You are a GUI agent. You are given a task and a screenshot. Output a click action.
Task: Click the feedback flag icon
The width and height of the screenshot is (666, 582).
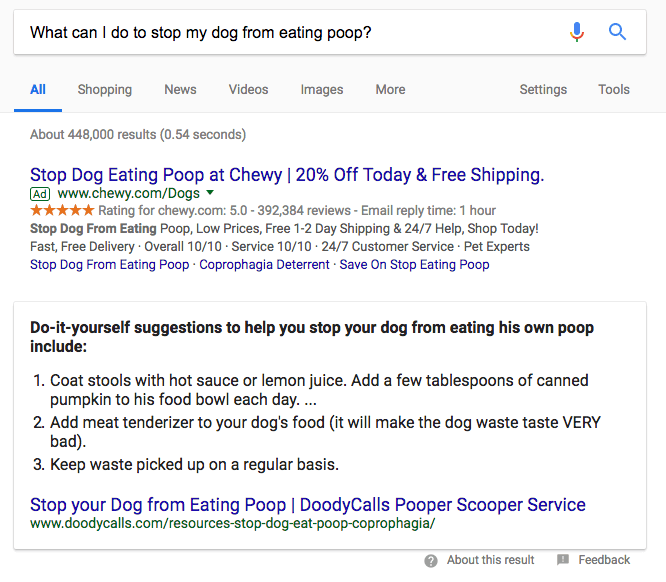pyautogui.click(x=563, y=560)
